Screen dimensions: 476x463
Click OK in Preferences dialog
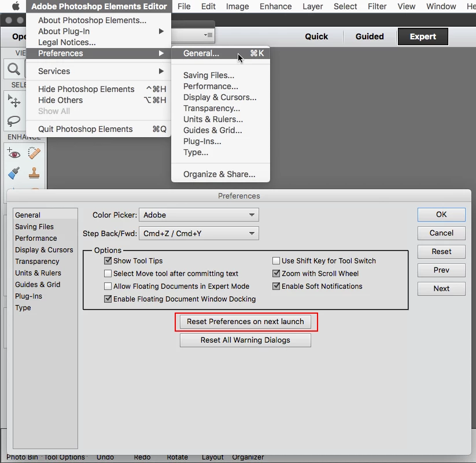tap(441, 215)
